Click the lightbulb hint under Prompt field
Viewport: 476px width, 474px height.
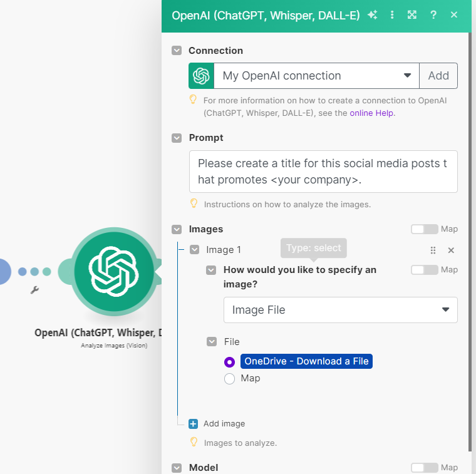click(194, 204)
